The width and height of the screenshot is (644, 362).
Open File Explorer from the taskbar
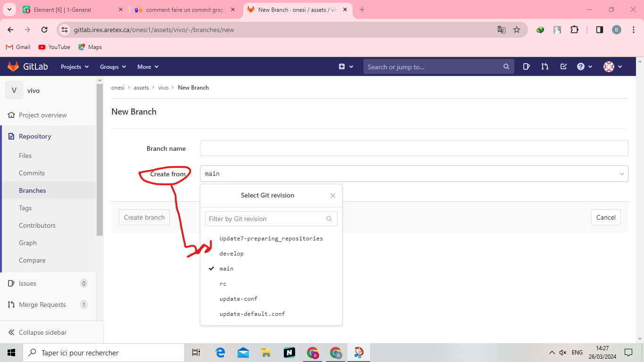(266, 353)
